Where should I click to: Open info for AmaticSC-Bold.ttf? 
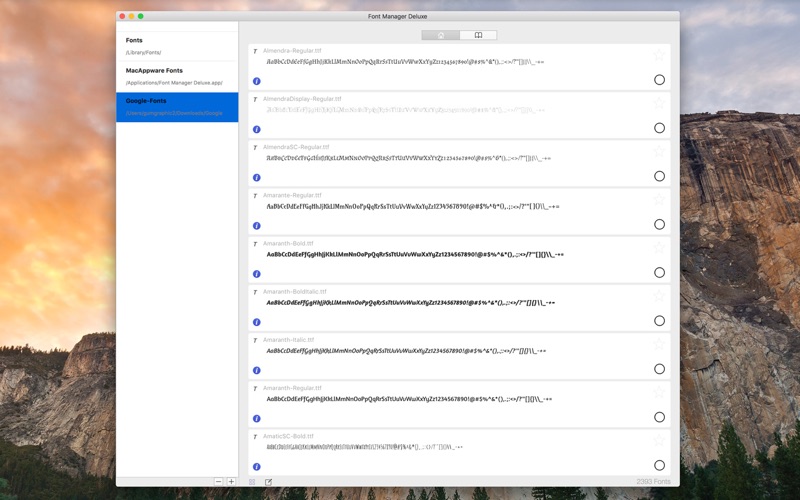(x=257, y=467)
